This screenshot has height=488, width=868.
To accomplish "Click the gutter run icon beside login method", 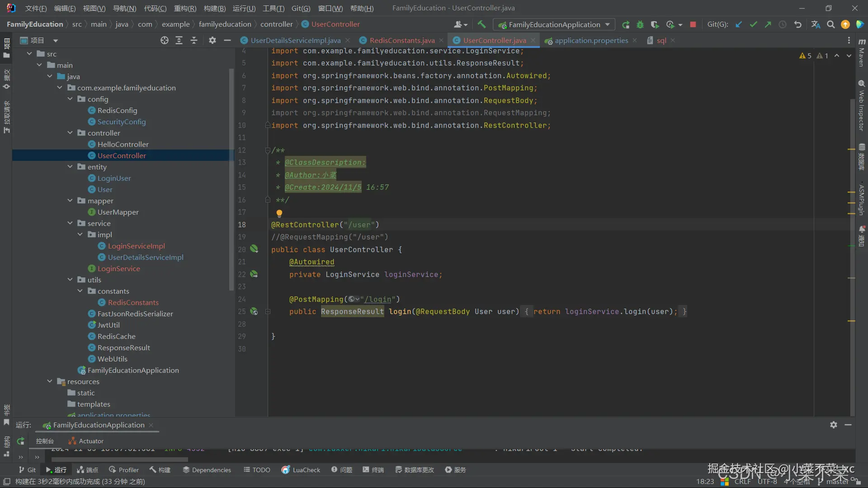I will tap(254, 311).
